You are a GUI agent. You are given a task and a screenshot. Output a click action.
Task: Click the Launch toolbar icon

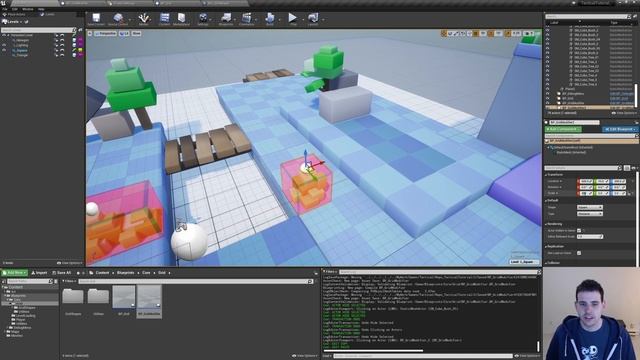pos(313,18)
